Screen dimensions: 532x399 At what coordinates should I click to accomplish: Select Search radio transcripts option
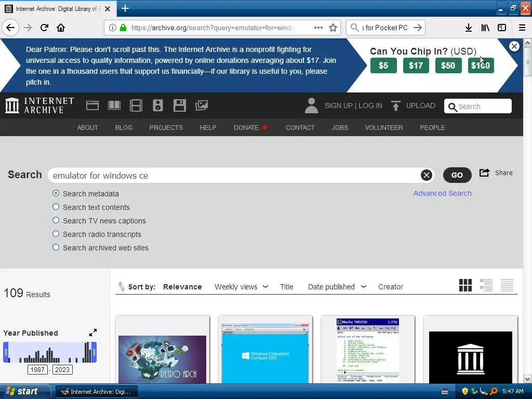56,234
